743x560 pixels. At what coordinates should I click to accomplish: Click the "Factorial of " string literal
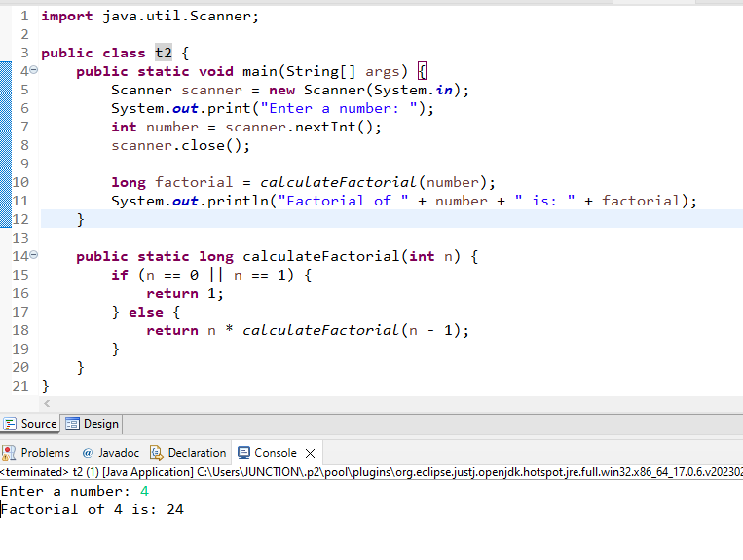coord(343,201)
